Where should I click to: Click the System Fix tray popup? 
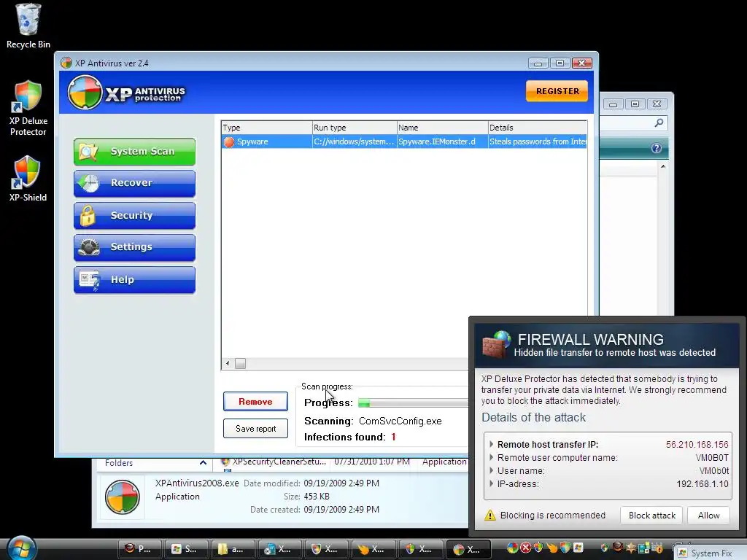[711, 553]
